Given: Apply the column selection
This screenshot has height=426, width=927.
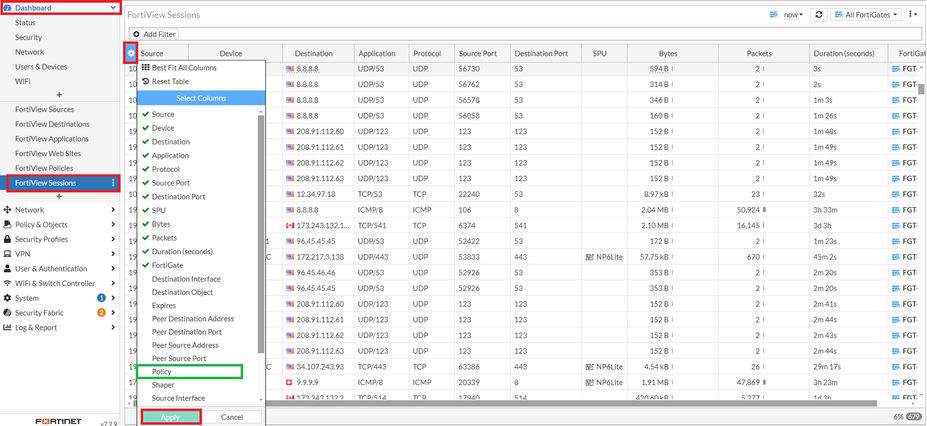Looking at the screenshot, I should click(x=170, y=417).
